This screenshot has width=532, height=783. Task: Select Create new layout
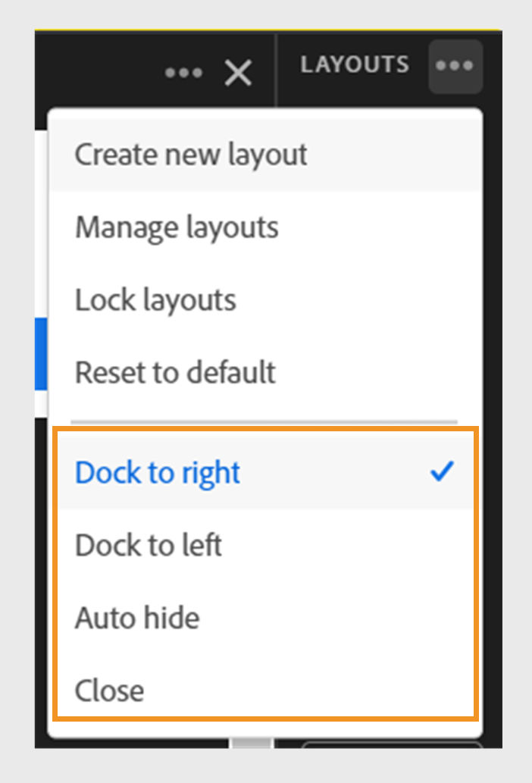(x=190, y=154)
